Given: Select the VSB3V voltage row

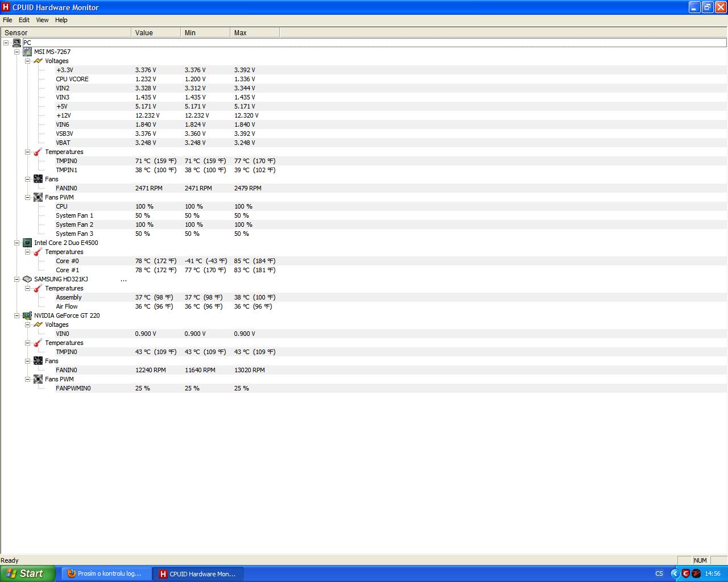Looking at the screenshot, I should [364, 134].
